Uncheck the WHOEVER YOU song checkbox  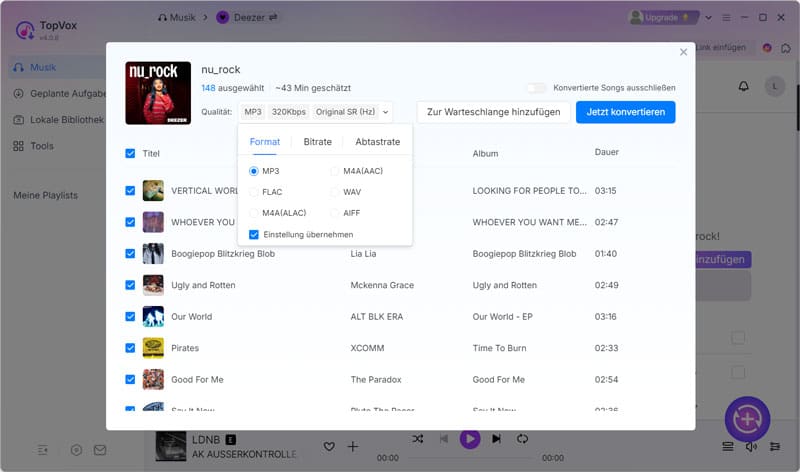(x=130, y=222)
